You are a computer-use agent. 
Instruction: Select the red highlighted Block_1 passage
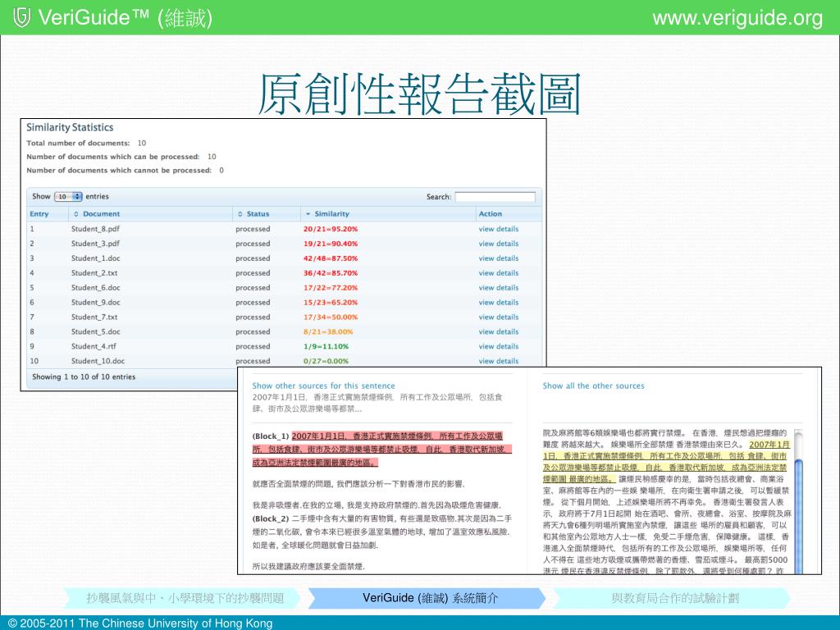click(x=381, y=449)
